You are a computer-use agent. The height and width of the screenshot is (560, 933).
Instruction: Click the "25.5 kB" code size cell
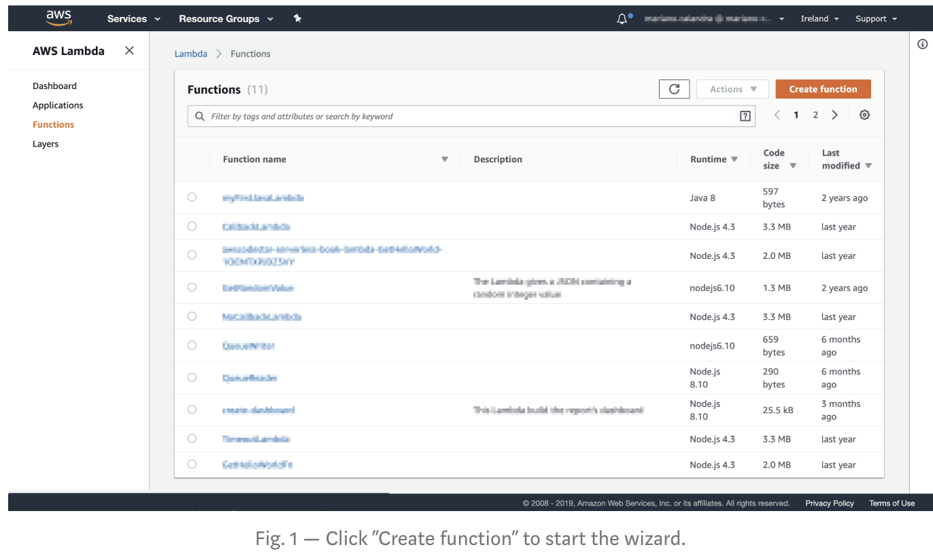(777, 410)
